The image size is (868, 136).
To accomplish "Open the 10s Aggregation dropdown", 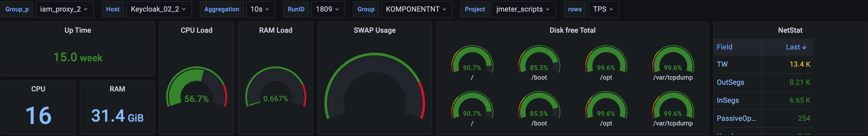I will 260,9.
